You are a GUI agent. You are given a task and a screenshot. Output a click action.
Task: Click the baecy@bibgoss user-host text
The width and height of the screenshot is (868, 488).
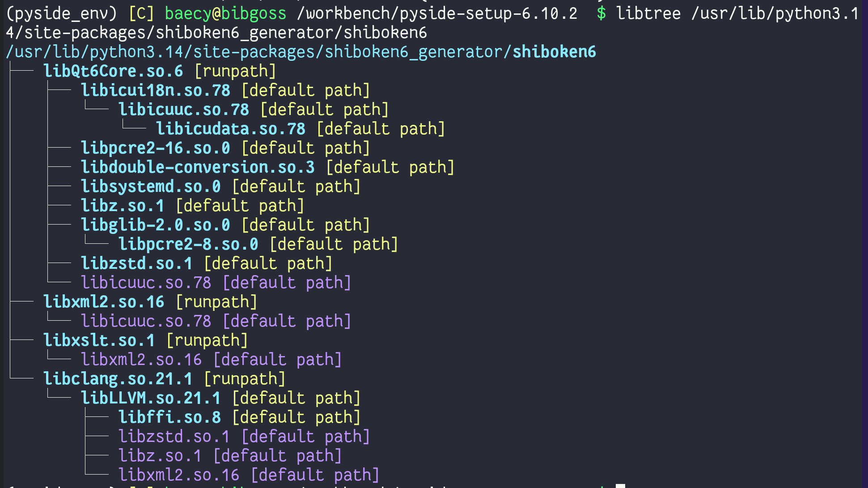tap(225, 13)
